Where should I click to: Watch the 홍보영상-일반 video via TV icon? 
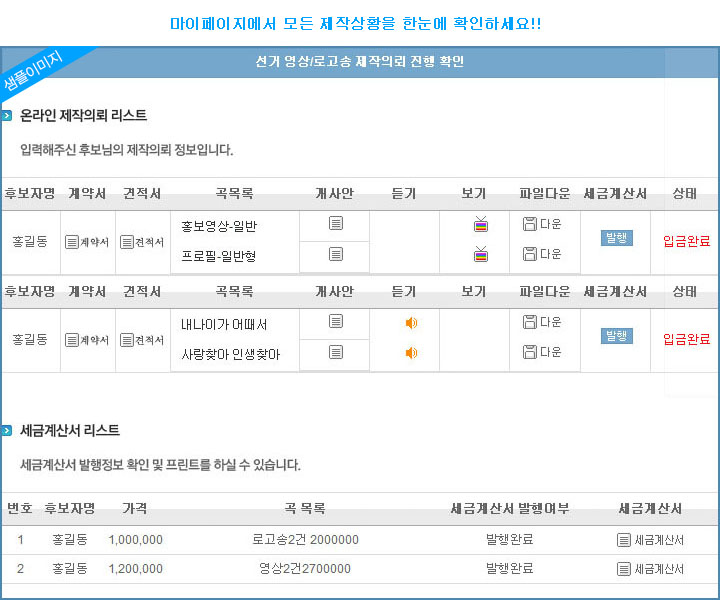click(481, 224)
